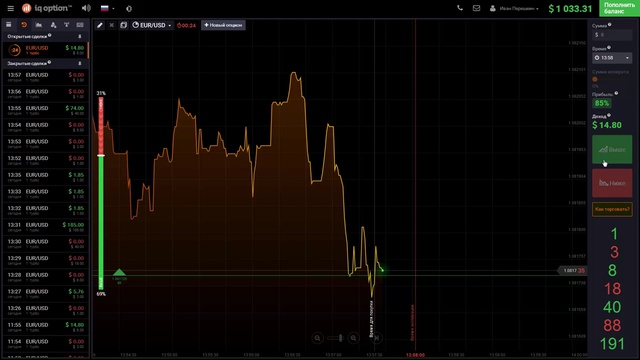Image resolution: width=640 pixels, height=360 pixels.
Task: Select the 11:54 EUR/USD closed deal
Action: 45,344
